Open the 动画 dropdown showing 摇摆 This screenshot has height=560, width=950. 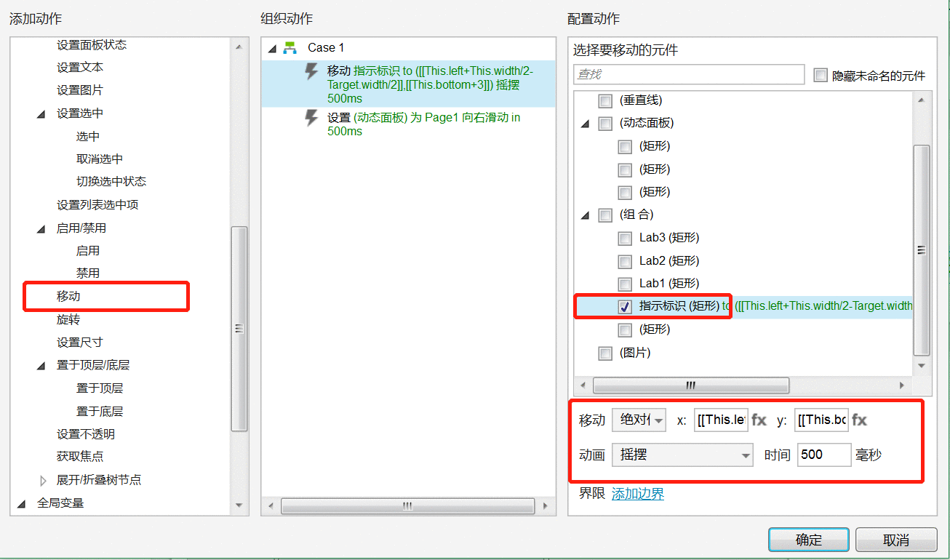pyautogui.click(x=683, y=455)
